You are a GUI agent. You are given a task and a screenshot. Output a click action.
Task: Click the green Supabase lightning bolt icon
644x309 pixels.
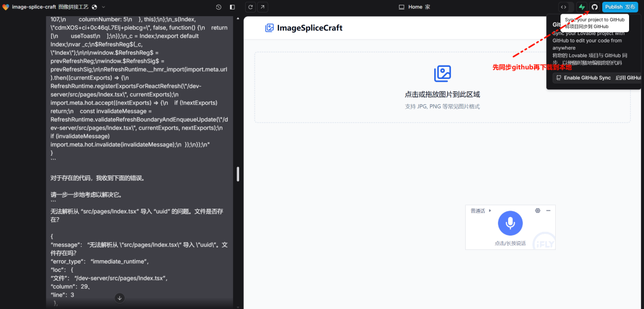[x=582, y=7]
